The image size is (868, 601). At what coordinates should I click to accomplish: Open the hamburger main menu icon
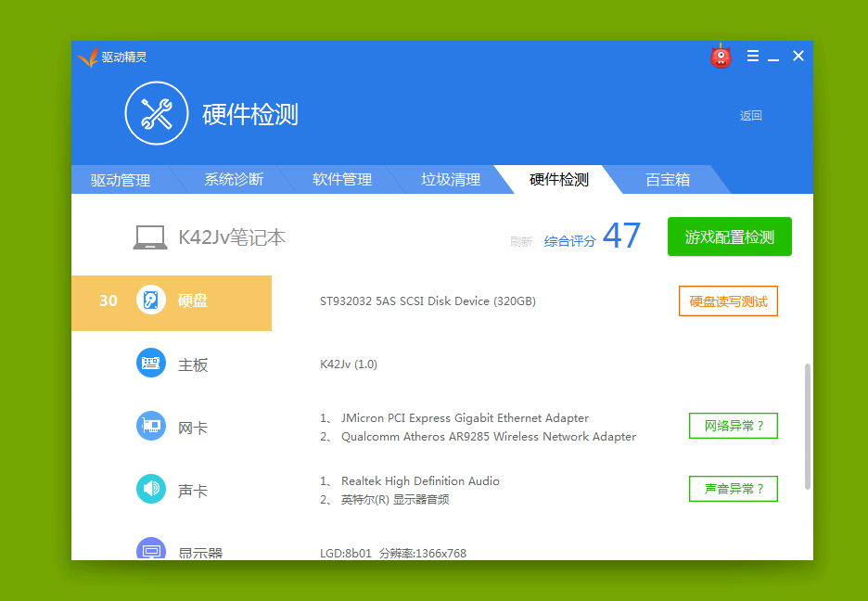753,56
